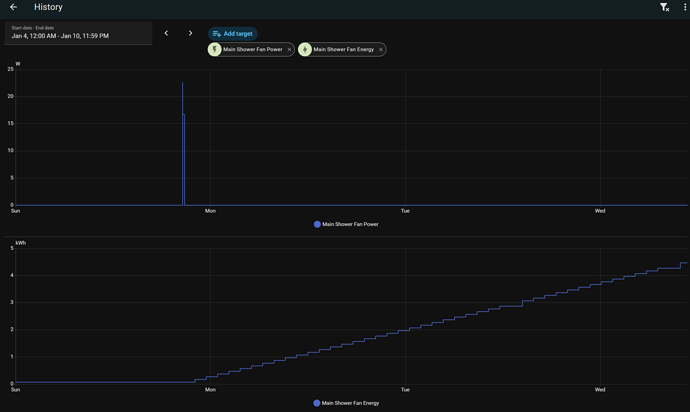The height and width of the screenshot is (412, 690).
Task: Go to next date range
Action: pyautogui.click(x=190, y=33)
